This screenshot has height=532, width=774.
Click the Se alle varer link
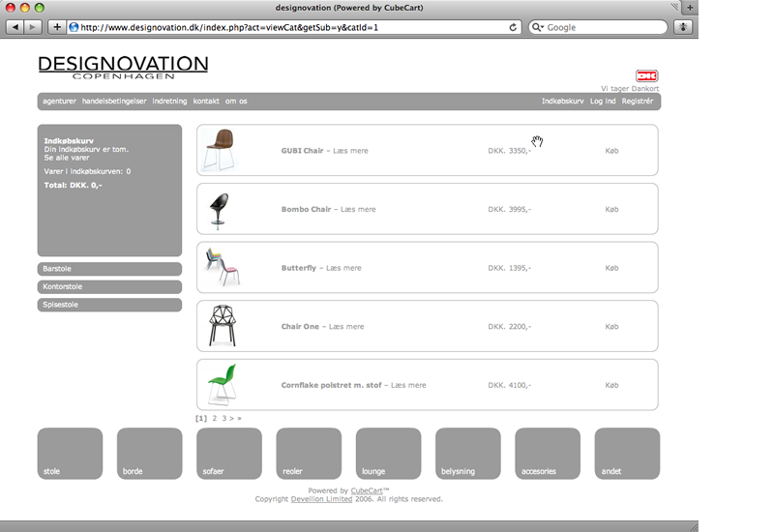pyautogui.click(x=67, y=158)
